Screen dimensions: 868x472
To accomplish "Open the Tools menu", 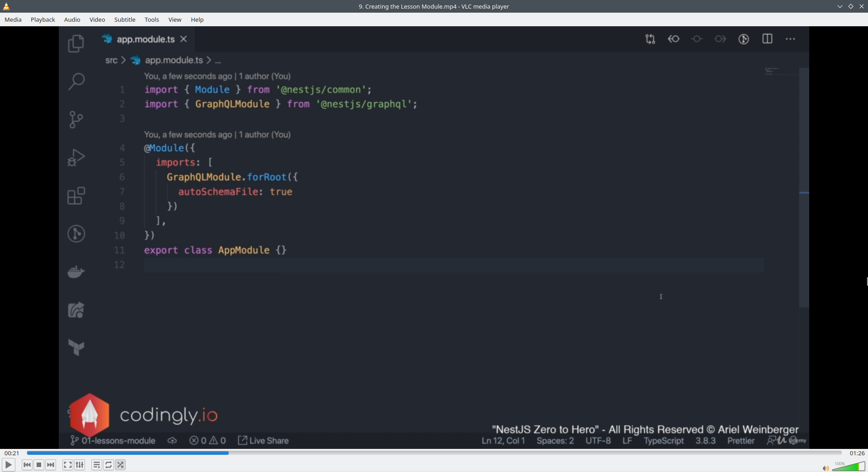I will pos(152,19).
